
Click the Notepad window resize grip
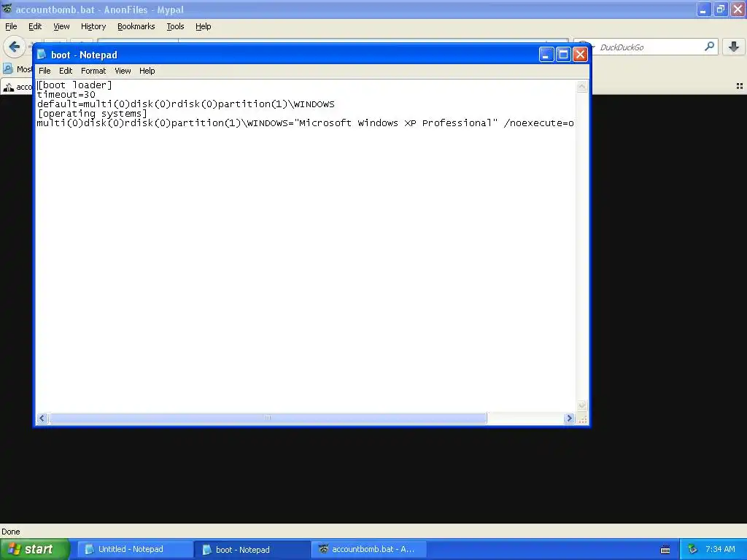[582, 419]
